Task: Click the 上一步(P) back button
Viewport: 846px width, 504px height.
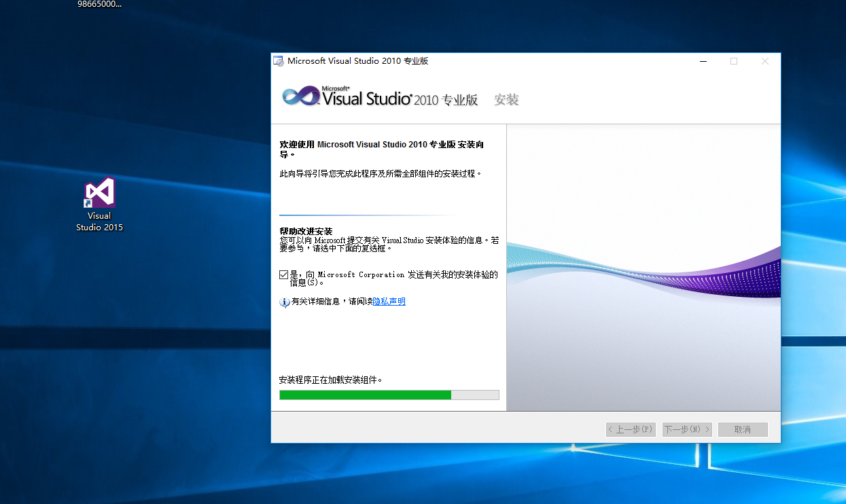Action: click(x=631, y=429)
